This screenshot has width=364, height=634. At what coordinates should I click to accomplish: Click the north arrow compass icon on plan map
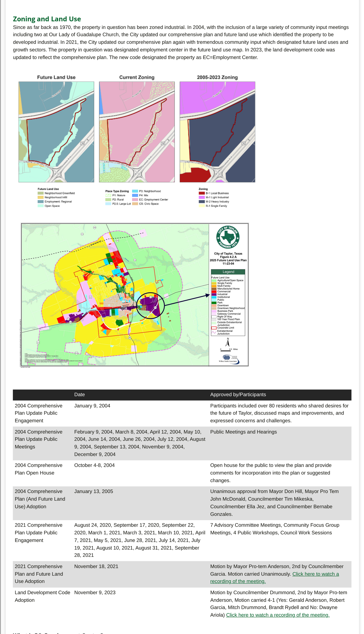(x=228, y=342)
